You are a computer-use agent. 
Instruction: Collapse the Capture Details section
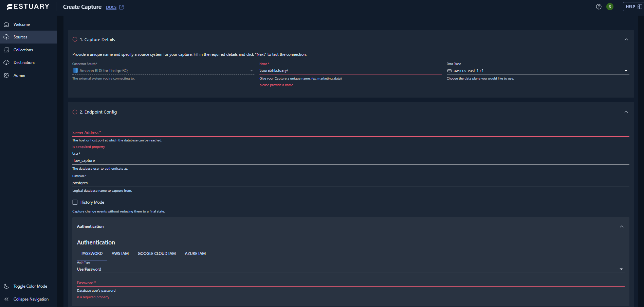coord(626,39)
